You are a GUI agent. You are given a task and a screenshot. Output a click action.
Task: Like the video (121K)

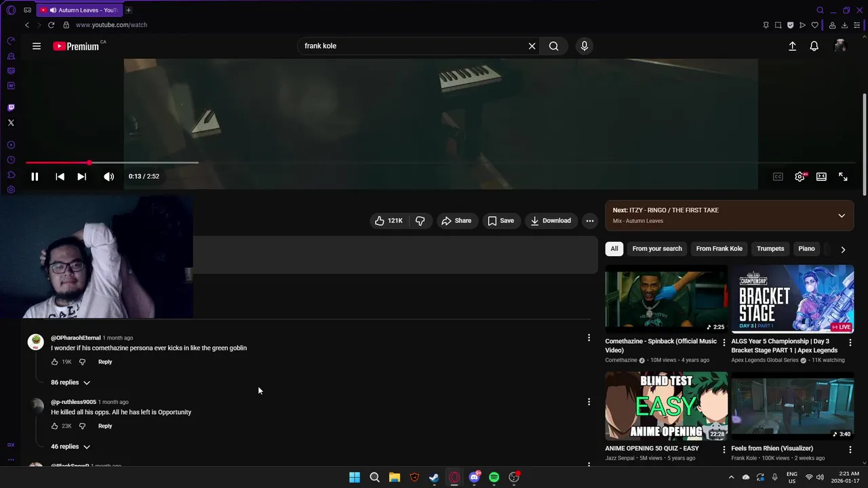tap(389, 220)
